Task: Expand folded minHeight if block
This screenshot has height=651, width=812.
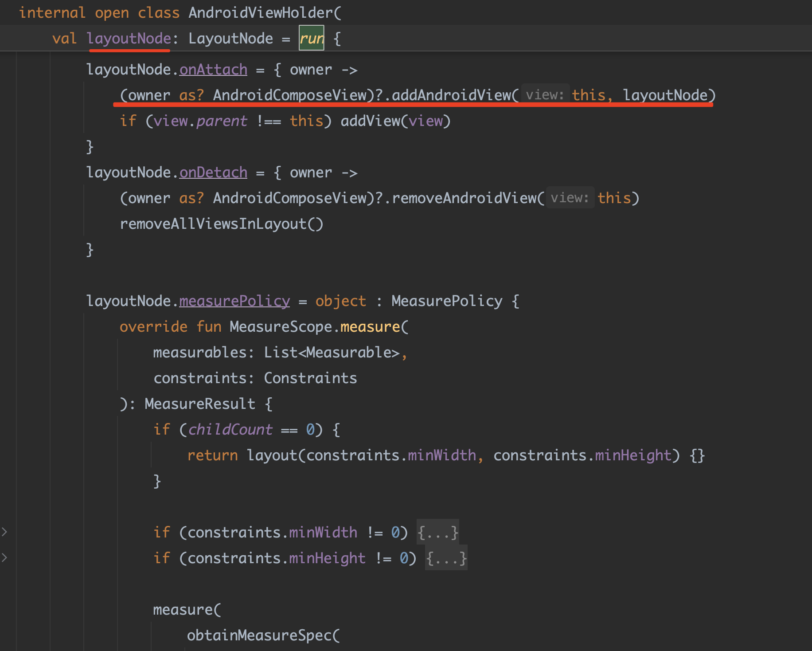Action: pyautogui.click(x=446, y=558)
